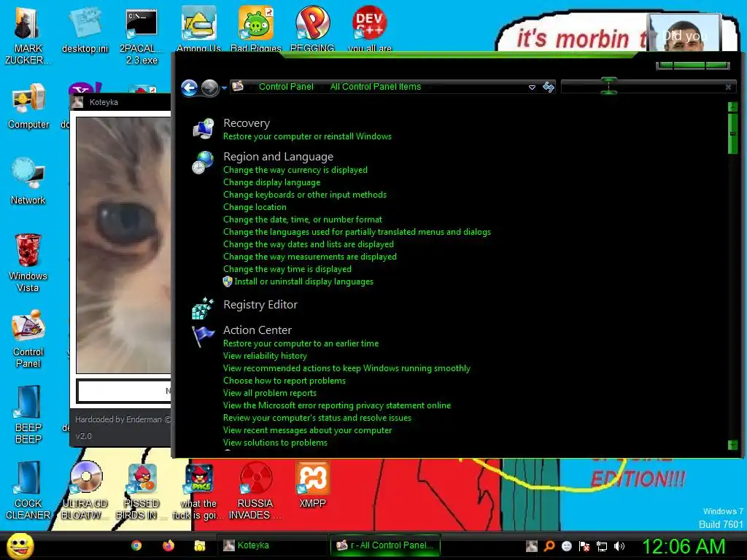Open Chrome from the taskbar
Screen dimensions: 747x560
[x=136, y=545]
